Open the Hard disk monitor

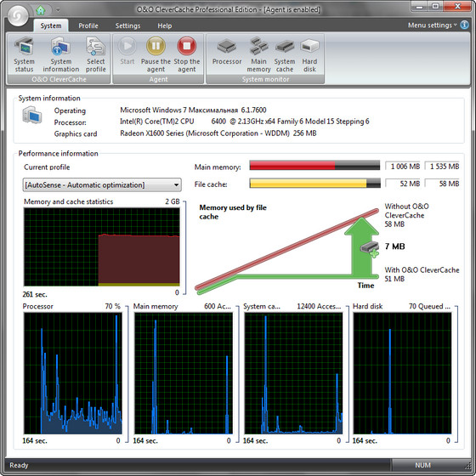[x=309, y=55]
